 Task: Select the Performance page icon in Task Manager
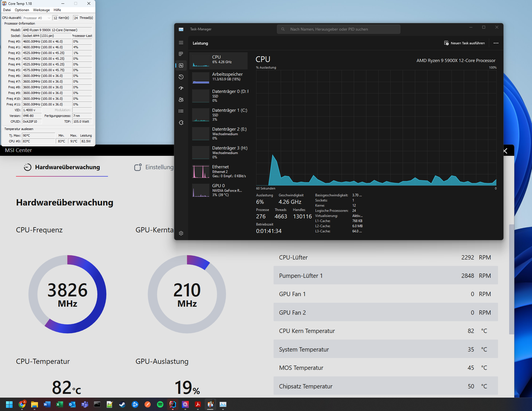tap(181, 65)
